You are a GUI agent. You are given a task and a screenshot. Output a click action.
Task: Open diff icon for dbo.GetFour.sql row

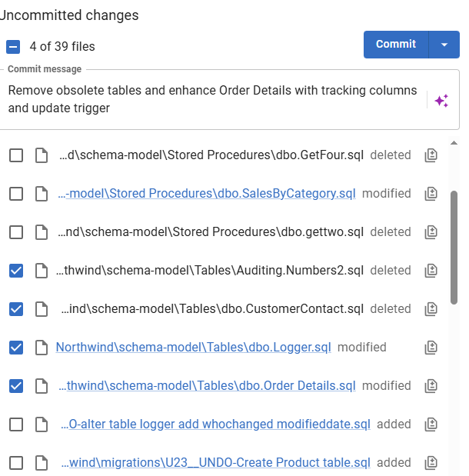tap(431, 155)
